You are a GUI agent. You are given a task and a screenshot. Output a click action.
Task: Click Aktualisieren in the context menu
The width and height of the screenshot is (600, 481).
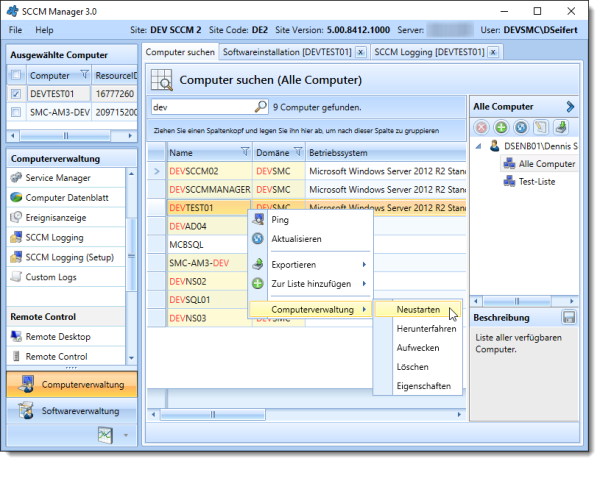311,239
